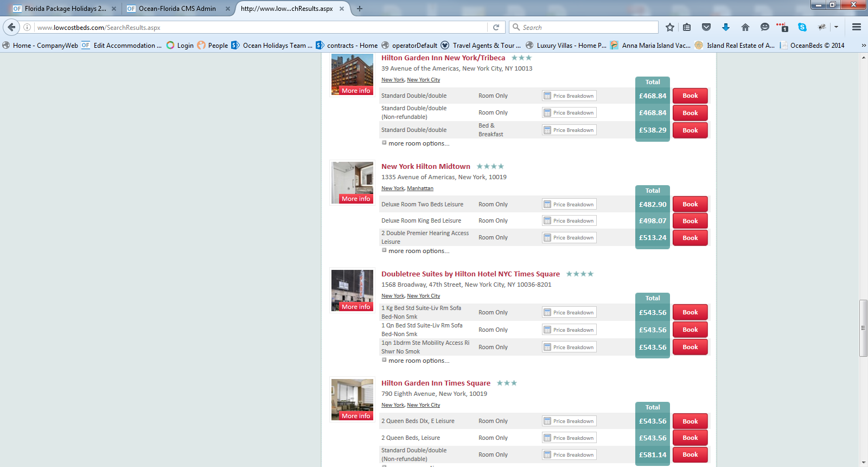Open Hilton Garden Inn New York/Tribeca hotel link
The height and width of the screenshot is (467, 868).
click(443, 58)
